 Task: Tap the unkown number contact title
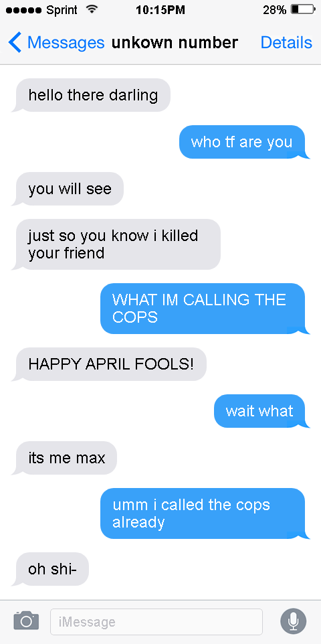175,43
